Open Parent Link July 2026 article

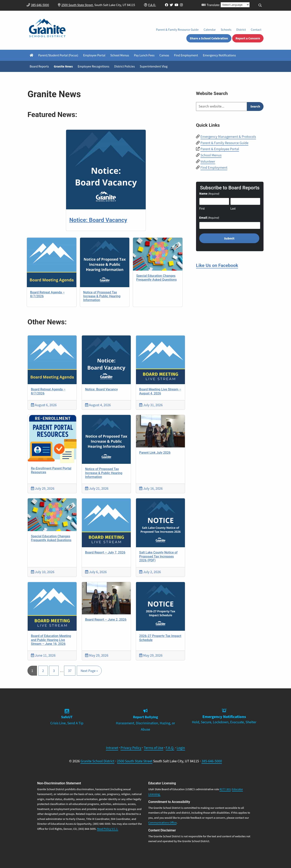155,452
